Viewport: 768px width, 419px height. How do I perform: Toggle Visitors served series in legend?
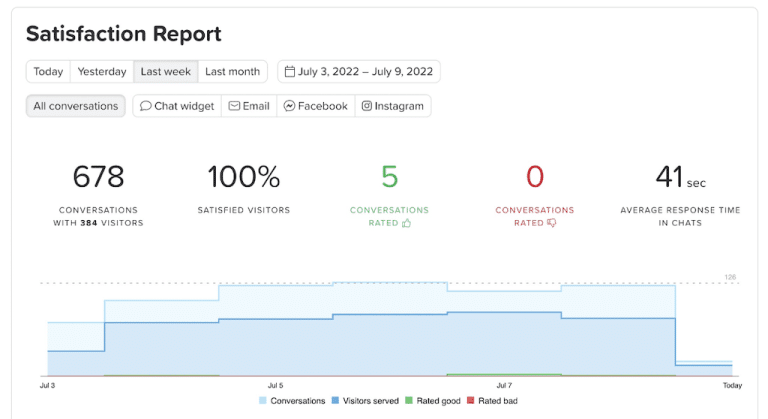pos(366,400)
